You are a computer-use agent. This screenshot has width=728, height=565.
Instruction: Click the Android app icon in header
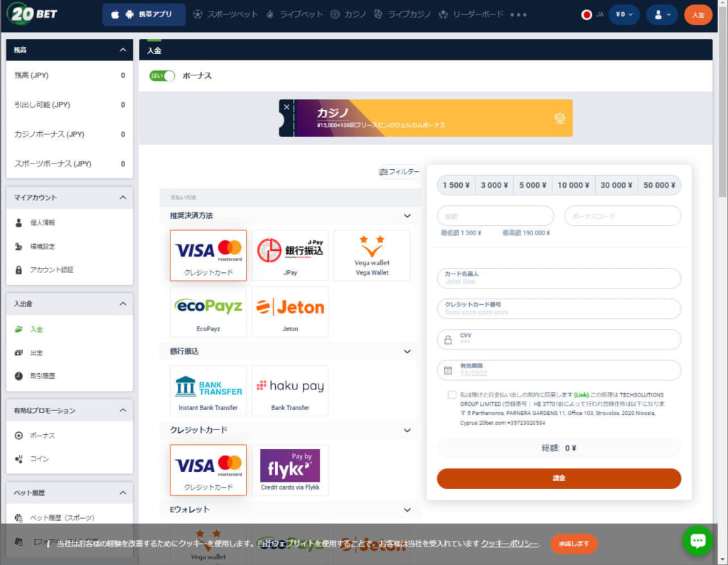pyautogui.click(x=129, y=14)
